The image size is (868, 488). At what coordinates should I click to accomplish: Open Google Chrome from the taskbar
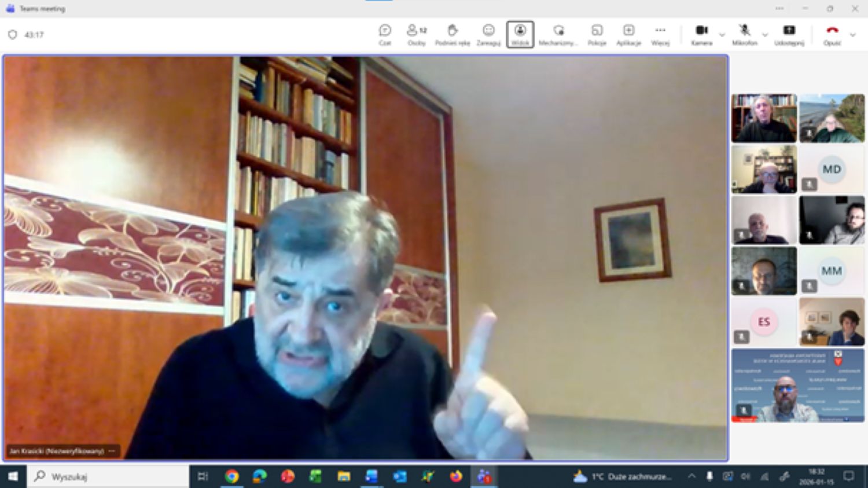[231, 476]
